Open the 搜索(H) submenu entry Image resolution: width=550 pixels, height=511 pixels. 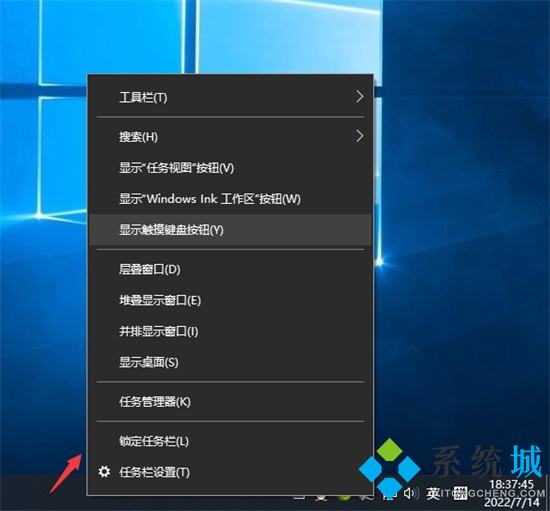pos(230,136)
